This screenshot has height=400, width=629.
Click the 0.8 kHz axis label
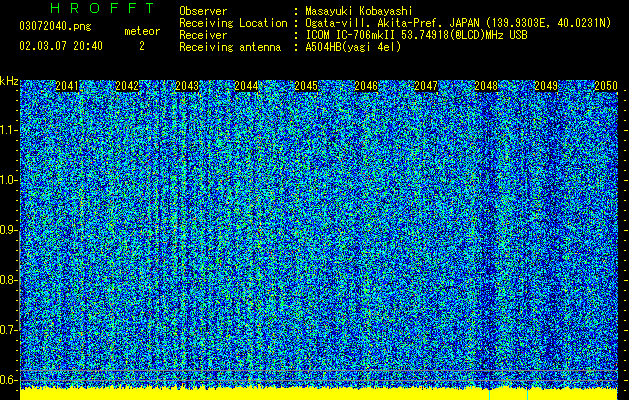click(8, 280)
